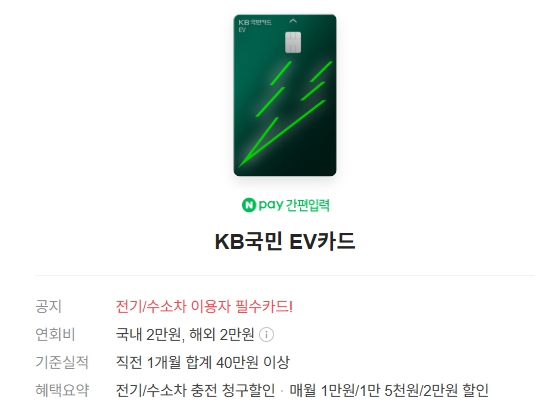Open the KB국민 EV카드 title heading
Screen dimensions: 548x415
pos(285,242)
